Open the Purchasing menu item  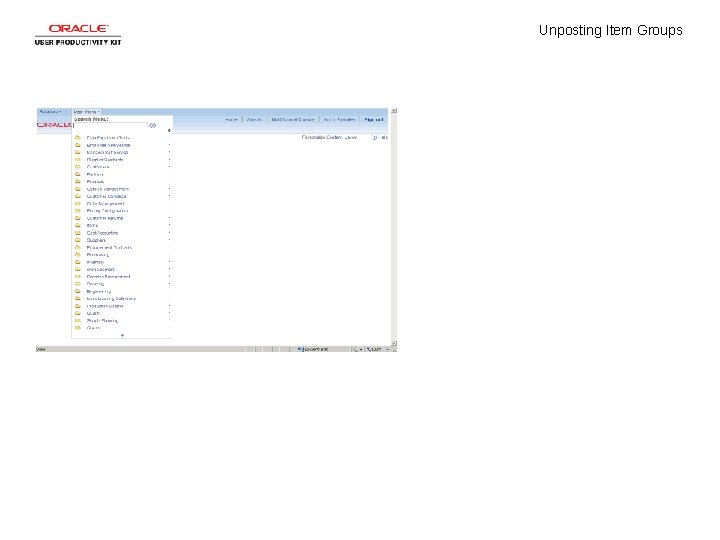pos(98,255)
